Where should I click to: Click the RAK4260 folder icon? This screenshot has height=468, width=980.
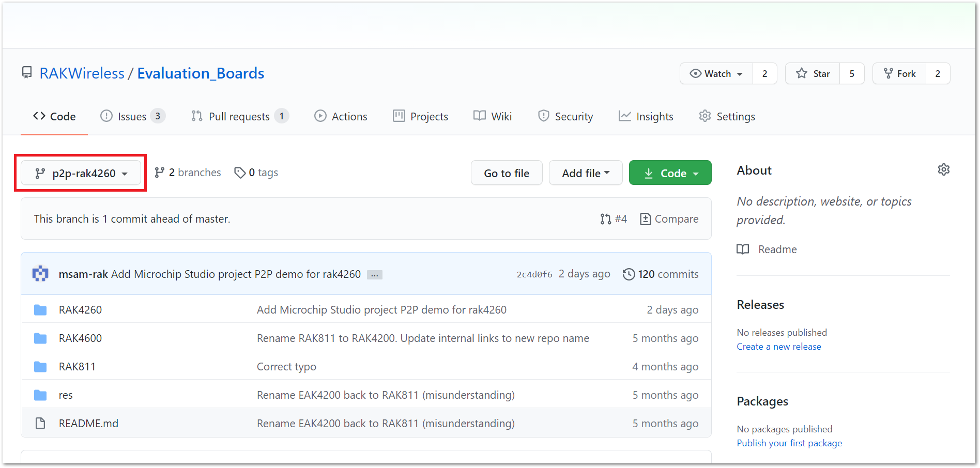[x=40, y=310]
